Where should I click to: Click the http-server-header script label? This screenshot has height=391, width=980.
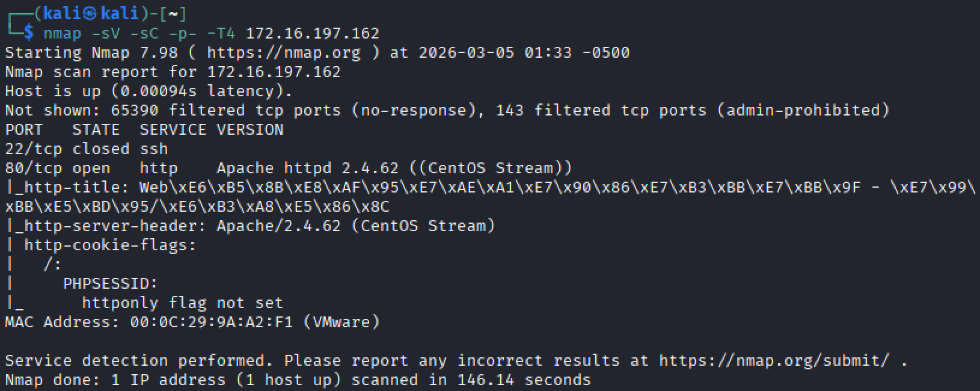(x=111, y=226)
